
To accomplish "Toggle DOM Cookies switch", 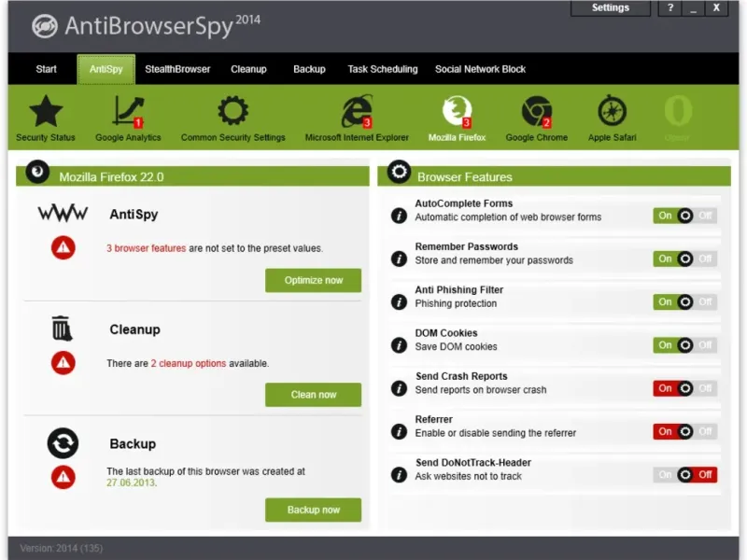I will [685, 345].
